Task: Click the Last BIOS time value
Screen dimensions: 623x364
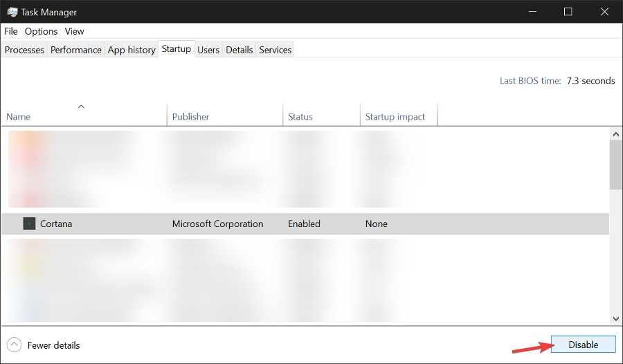Action: point(591,81)
